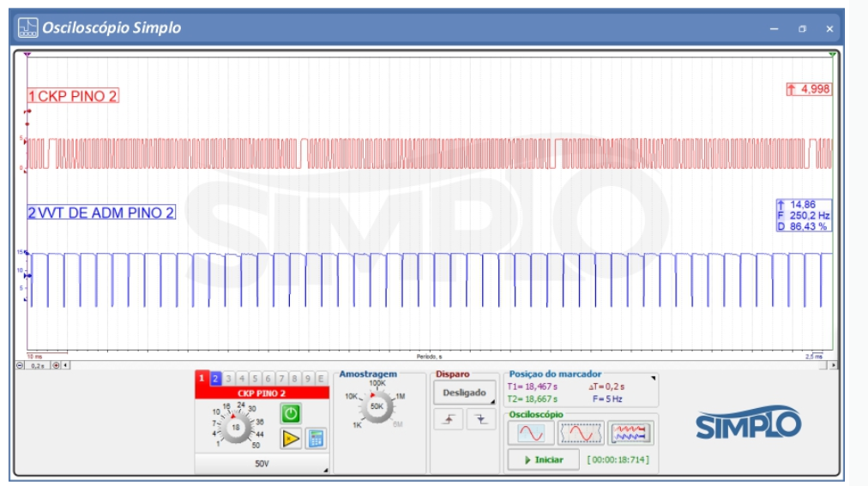The height and width of the screenshot is (486, 868).
Task: Click the Osciloscópio Simplo app icon
Action: point(27,27)
